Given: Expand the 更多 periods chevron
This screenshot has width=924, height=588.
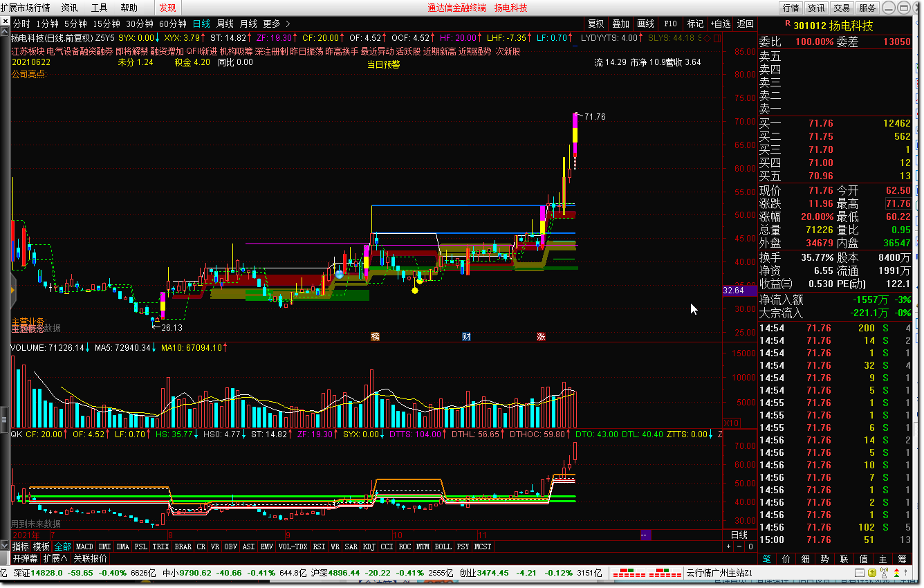Looking at the screenshot, I should (288, 24).
